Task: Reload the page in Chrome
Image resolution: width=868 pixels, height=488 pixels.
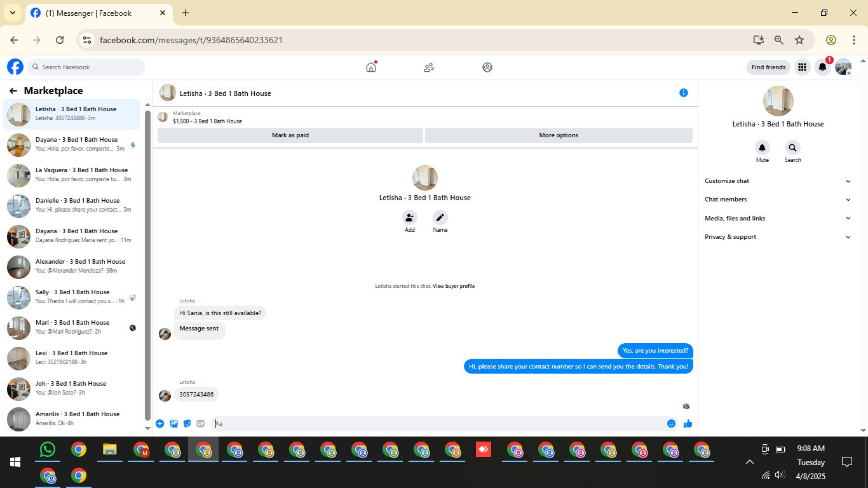Action: tap(60, 40)
